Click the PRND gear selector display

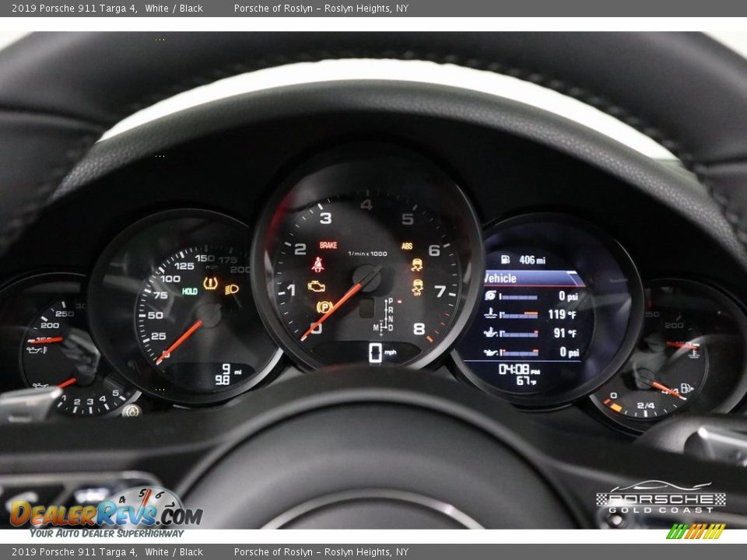pyautogui.click(x=387, y=315)
